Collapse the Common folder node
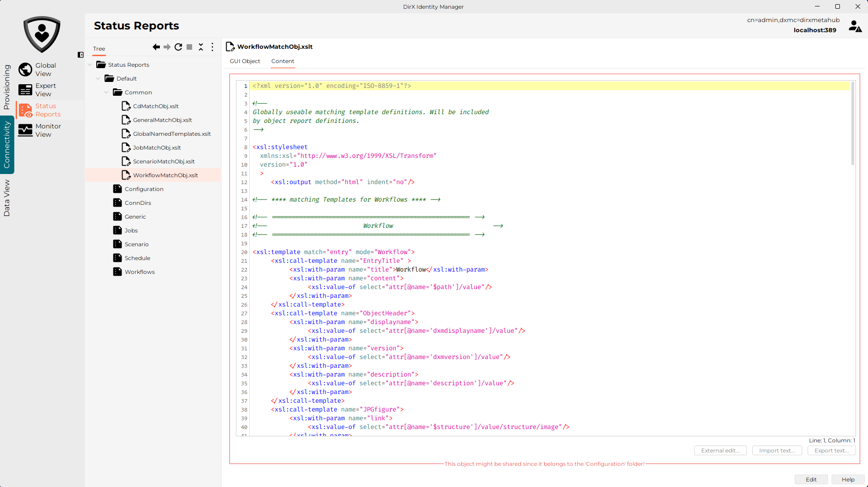 coord(106,93)
